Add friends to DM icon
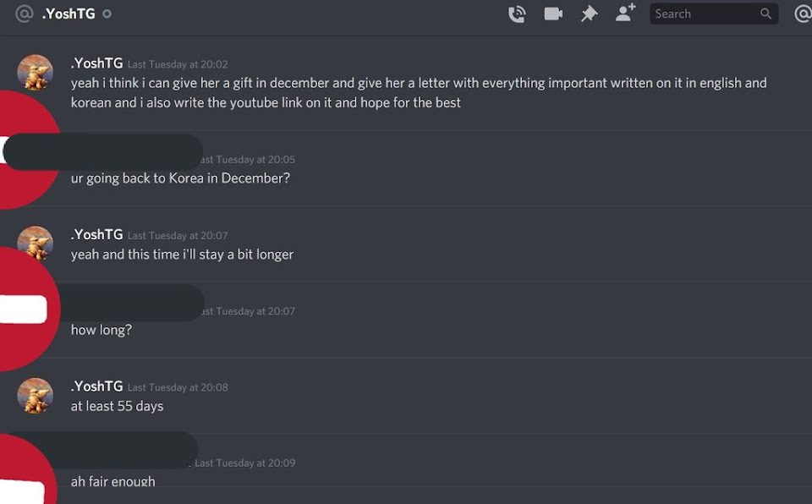The image size is (812, 504). click(x=626, y=13)
